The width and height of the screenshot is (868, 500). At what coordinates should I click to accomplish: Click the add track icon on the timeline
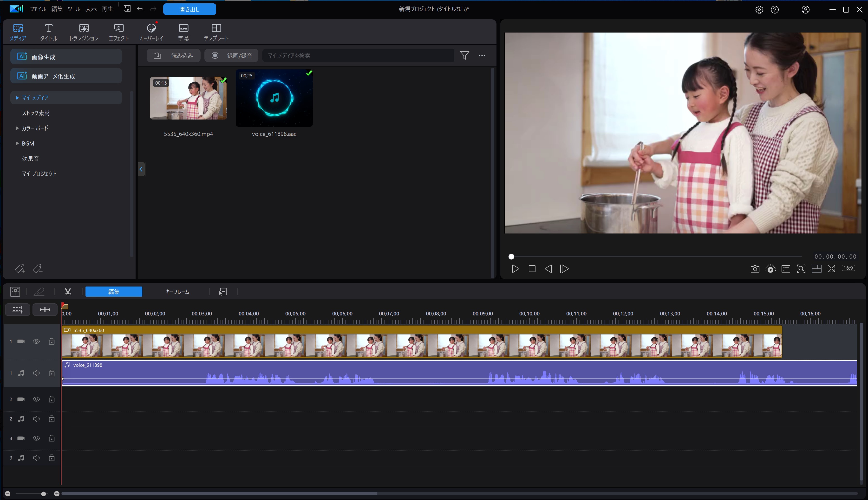[18, 309]
